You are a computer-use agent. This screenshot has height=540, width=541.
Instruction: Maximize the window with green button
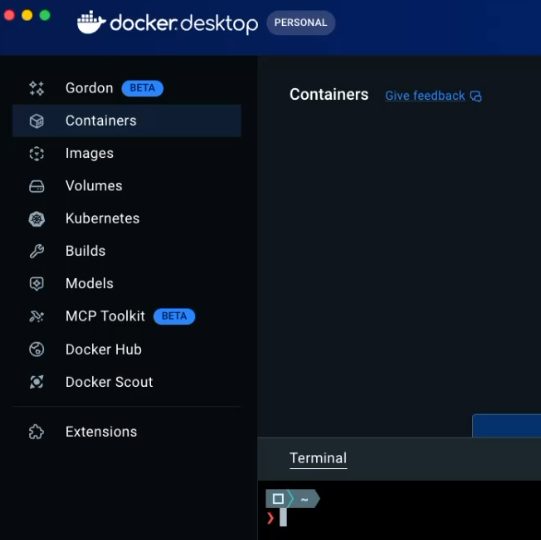coord(45,15)
